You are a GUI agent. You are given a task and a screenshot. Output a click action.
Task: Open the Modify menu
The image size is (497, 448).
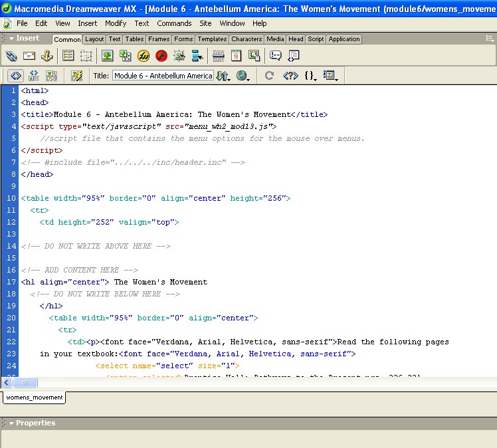pos(116,23)
